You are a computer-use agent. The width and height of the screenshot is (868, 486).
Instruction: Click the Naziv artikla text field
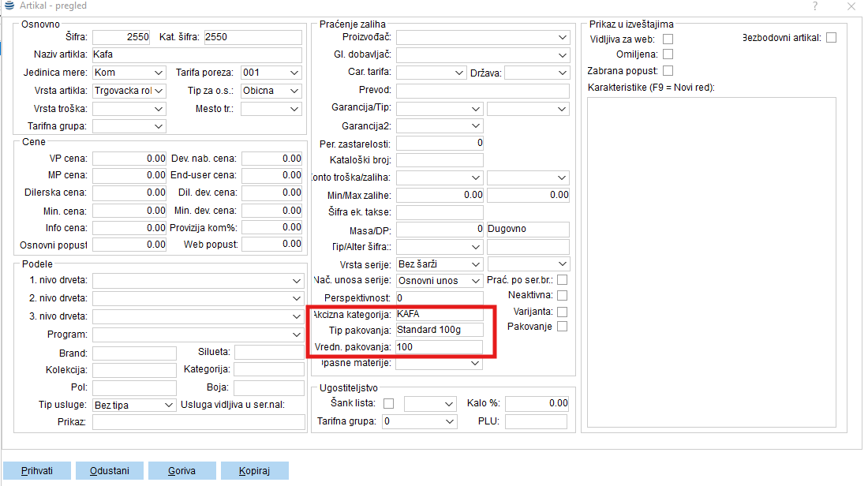click(x=196, y=55)
